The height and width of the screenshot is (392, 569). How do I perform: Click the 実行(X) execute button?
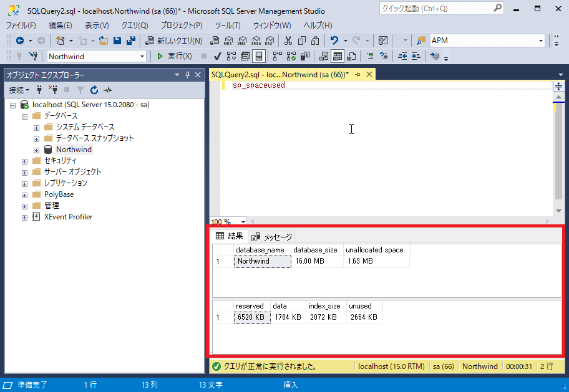[x=174, y=56]
